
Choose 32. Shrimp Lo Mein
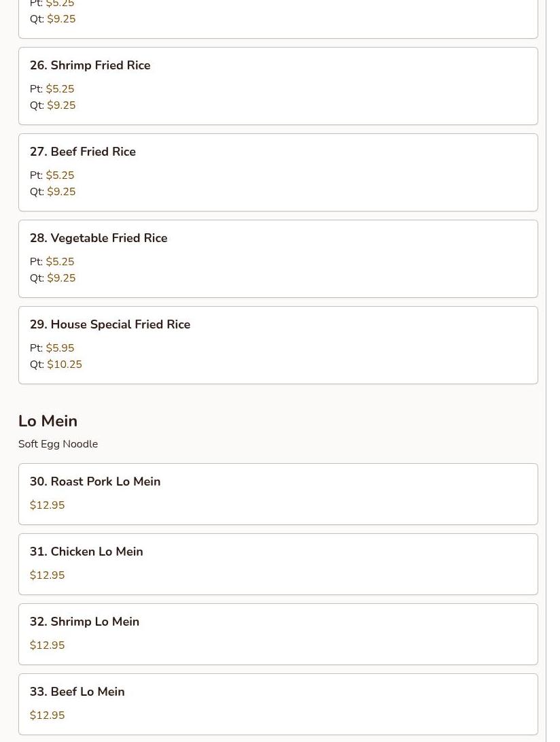(x=84, y=622)
